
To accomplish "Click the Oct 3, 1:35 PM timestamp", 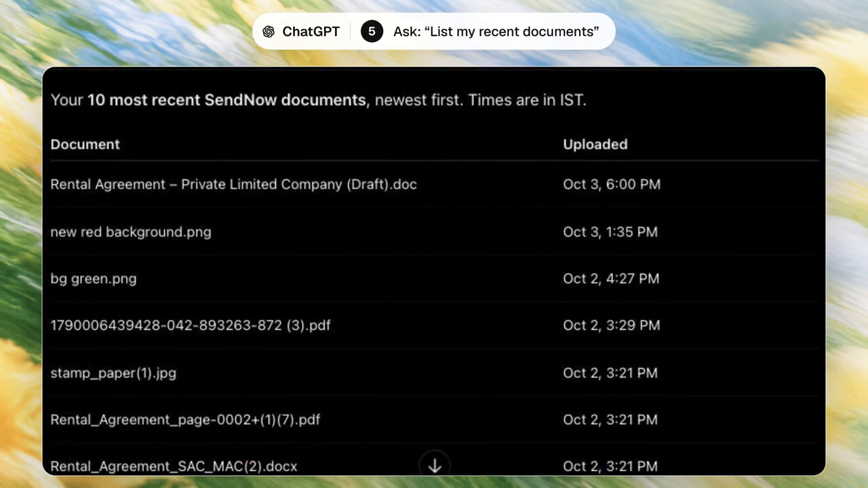I will [x=610, y=232].
